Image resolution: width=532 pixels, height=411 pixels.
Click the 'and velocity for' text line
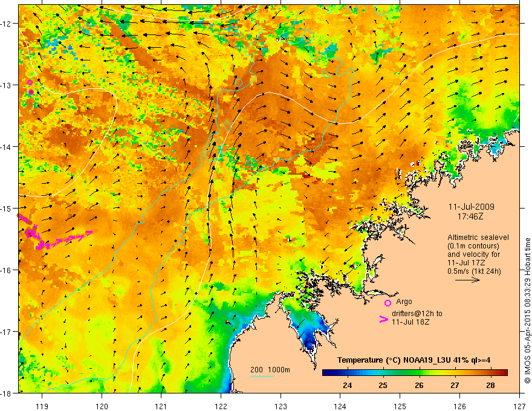tap(473, 254)
